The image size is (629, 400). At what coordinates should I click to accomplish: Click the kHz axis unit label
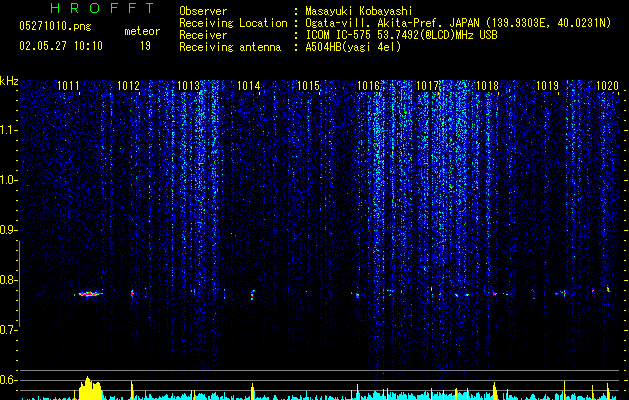[x=9, y=81]
